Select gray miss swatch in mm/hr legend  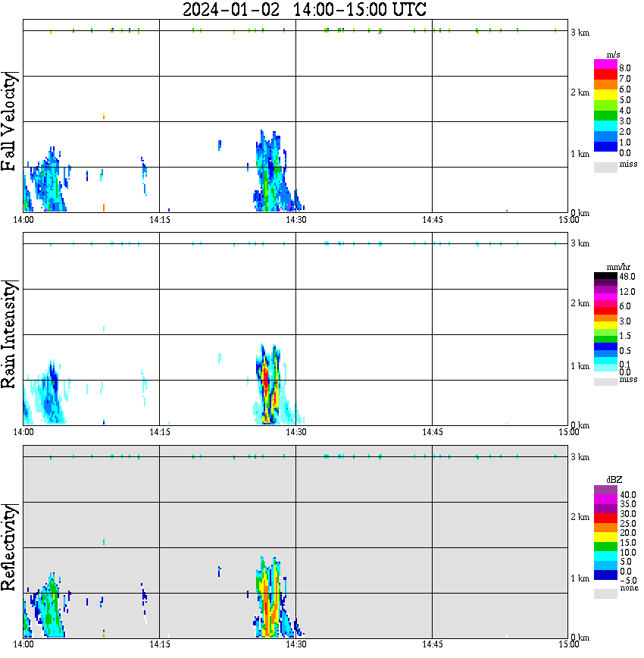point(605,382)
